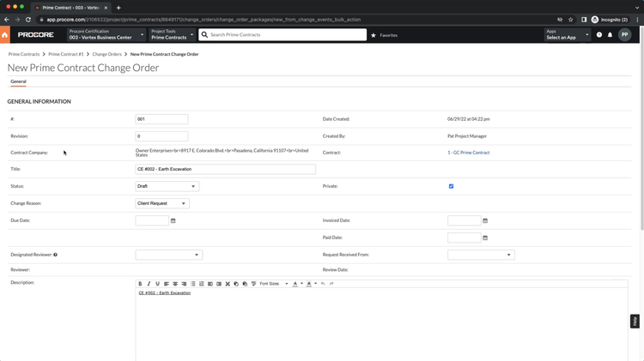
Task: Redo edit in description editor
Action: click(x=331, y=284)
